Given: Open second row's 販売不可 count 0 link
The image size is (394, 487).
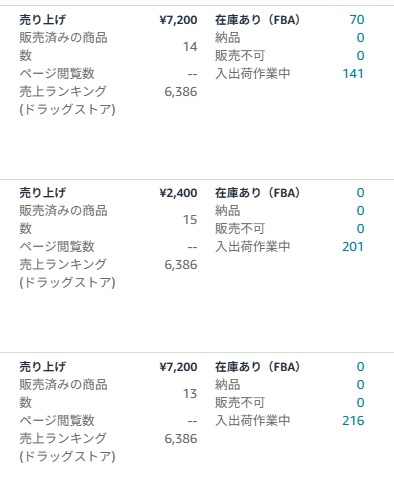Looking at the screenshot, I should (x=360, y=229).
